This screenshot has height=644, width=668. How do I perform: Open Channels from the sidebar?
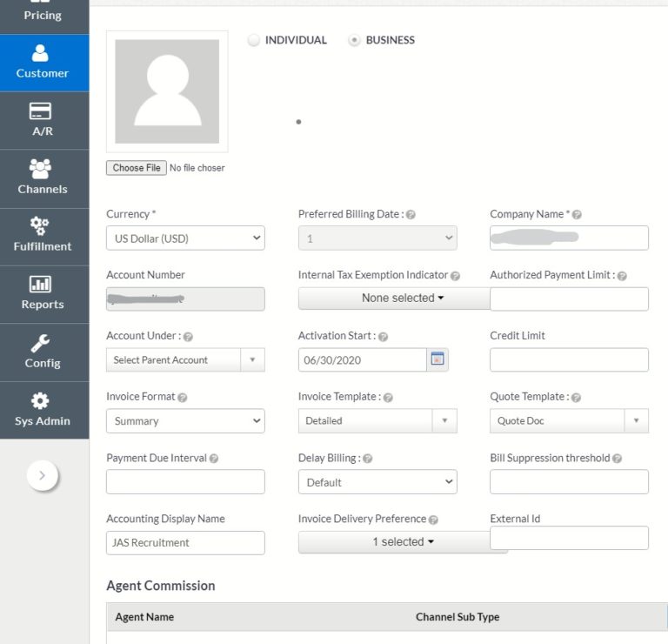coord(43,178)
